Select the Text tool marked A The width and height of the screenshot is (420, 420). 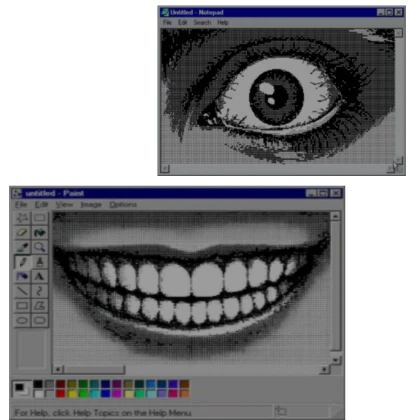(40, 276)
